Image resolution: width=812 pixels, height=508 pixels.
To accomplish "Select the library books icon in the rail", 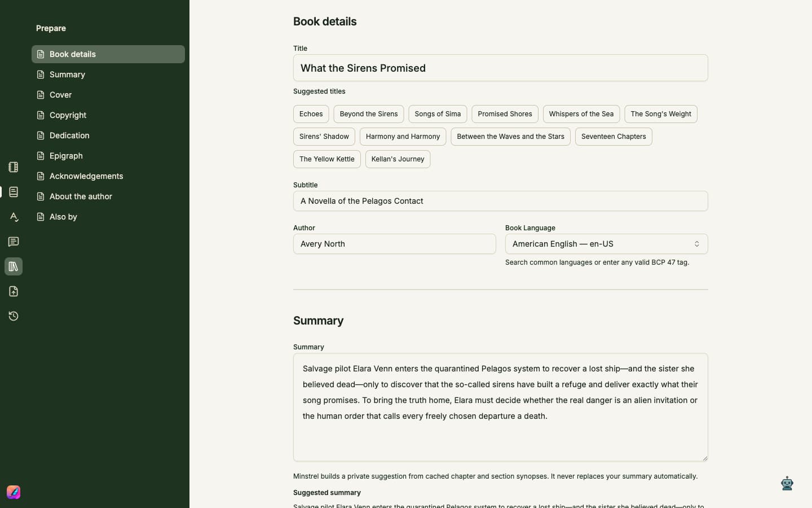I will tap(14, 266).
